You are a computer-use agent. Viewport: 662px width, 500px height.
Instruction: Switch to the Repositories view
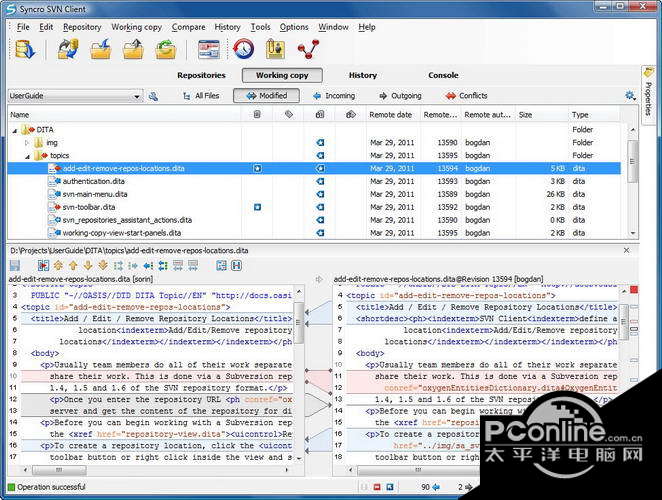point(201,75)
